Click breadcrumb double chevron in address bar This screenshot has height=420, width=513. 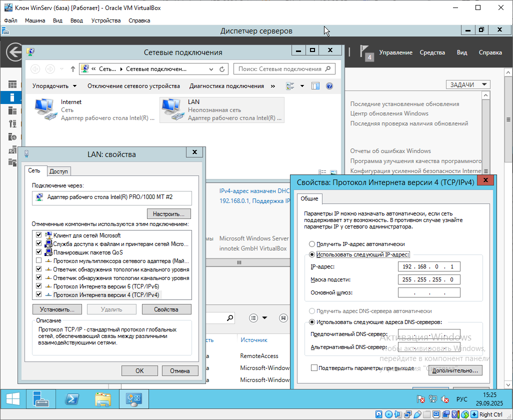[x=93, y=69]
